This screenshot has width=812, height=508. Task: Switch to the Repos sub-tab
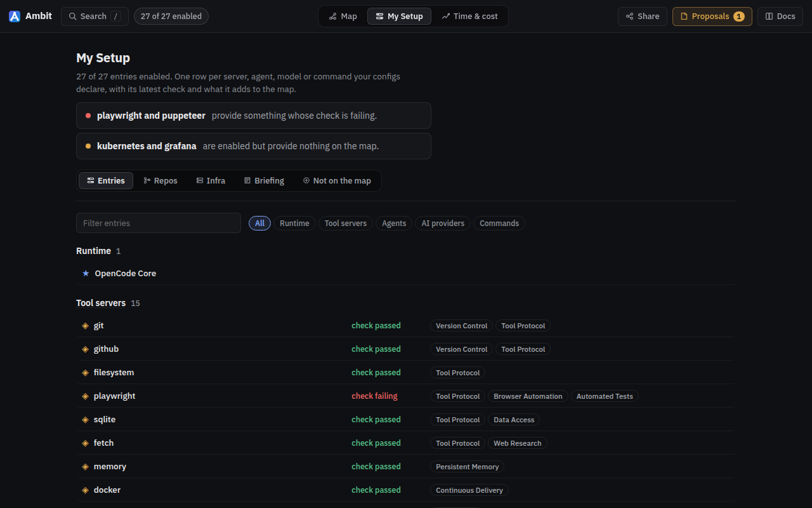(160, 181)
